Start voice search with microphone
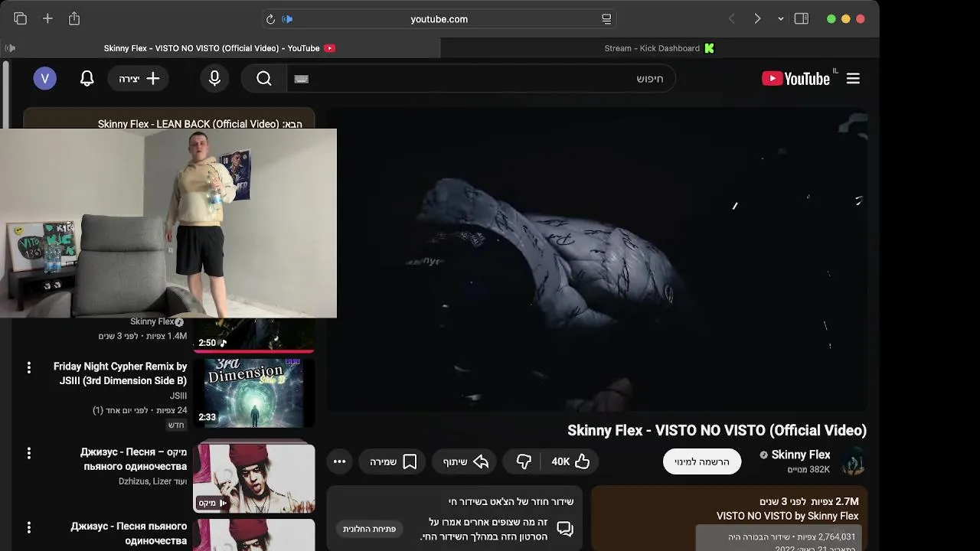Viewport: 980px width, 551px height. coord(214,78)
